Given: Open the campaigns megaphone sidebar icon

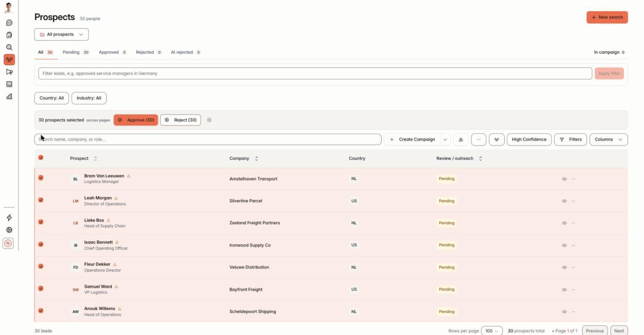Looking at the screenshot, I should 9,72.
